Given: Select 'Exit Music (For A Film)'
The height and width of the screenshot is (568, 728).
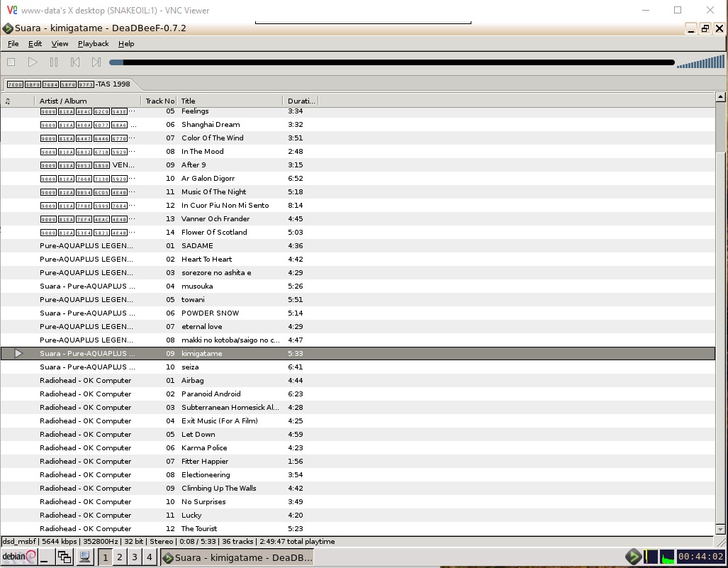Looking at the screenshot, I should pyautogui.click(x=357, y=421).
